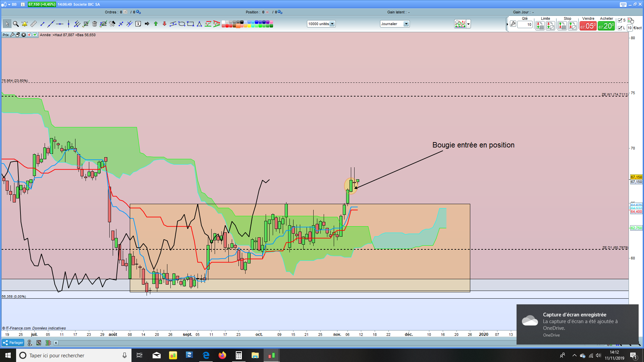644x362 pixels.
Task: Place a Limite order in chart mode
Action: pos(550,26)
